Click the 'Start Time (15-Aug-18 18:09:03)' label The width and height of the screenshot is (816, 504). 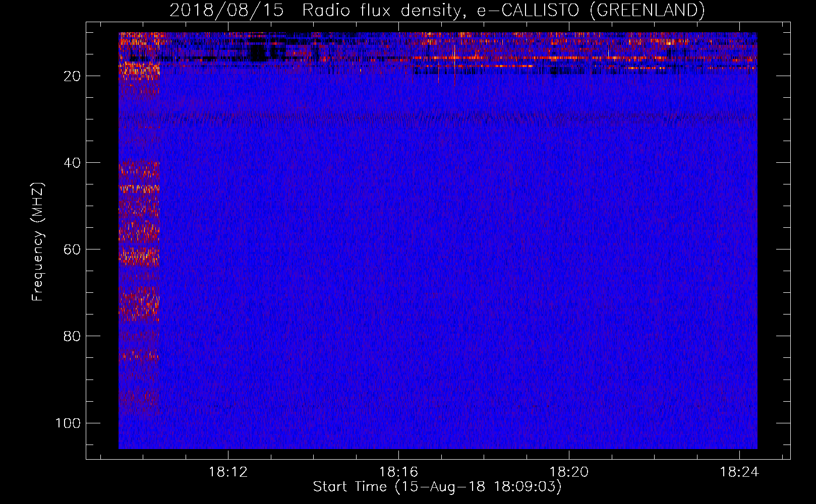(x=437, y=487)
